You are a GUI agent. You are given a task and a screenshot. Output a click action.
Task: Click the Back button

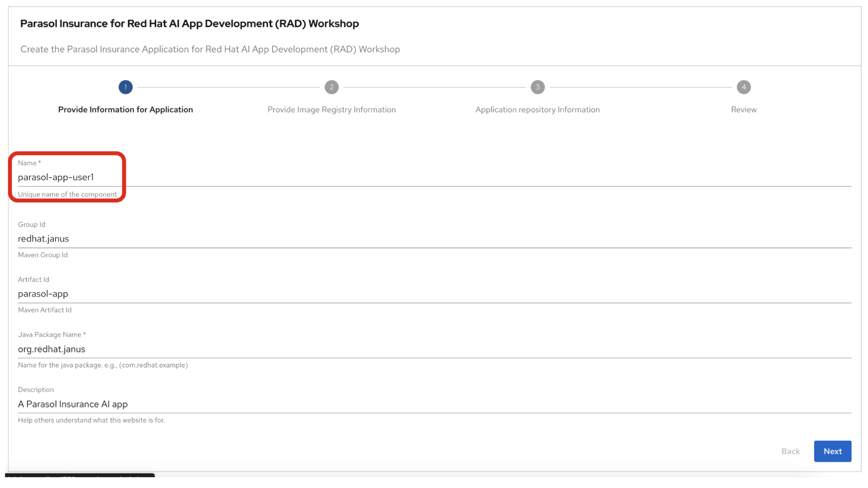(790, 451)
